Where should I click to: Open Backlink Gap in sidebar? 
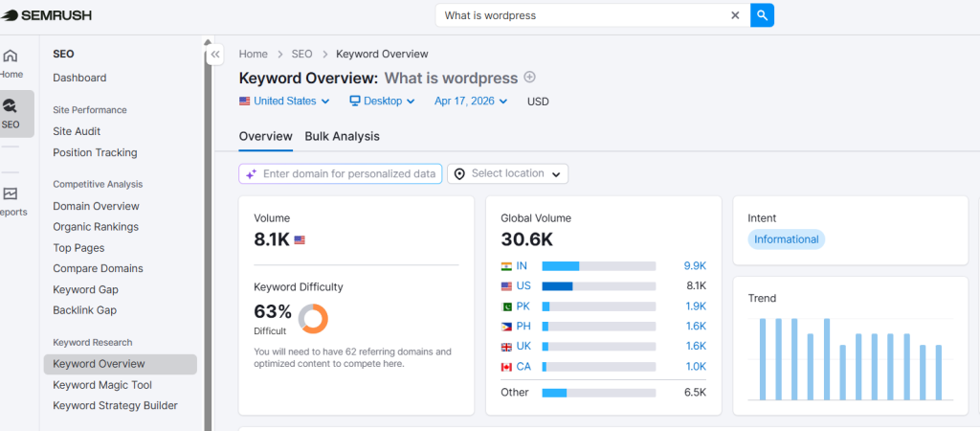click(85, 310)
